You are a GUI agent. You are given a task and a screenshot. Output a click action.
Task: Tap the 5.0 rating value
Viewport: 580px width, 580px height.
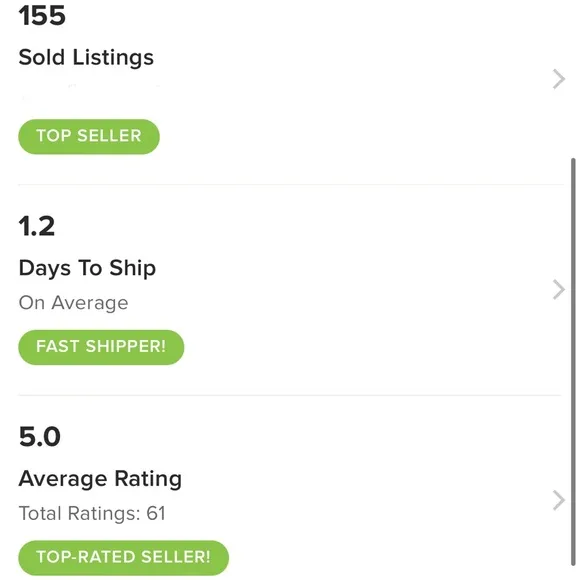pos(40,436)
